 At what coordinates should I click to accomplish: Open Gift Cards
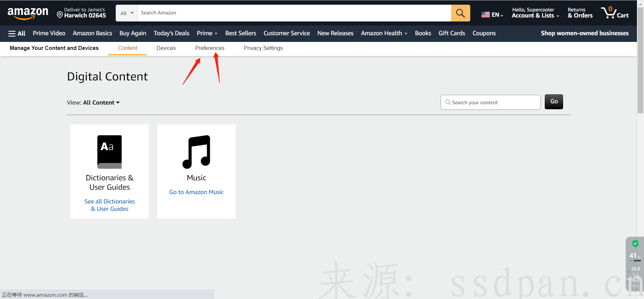click(x=452, y=33)
